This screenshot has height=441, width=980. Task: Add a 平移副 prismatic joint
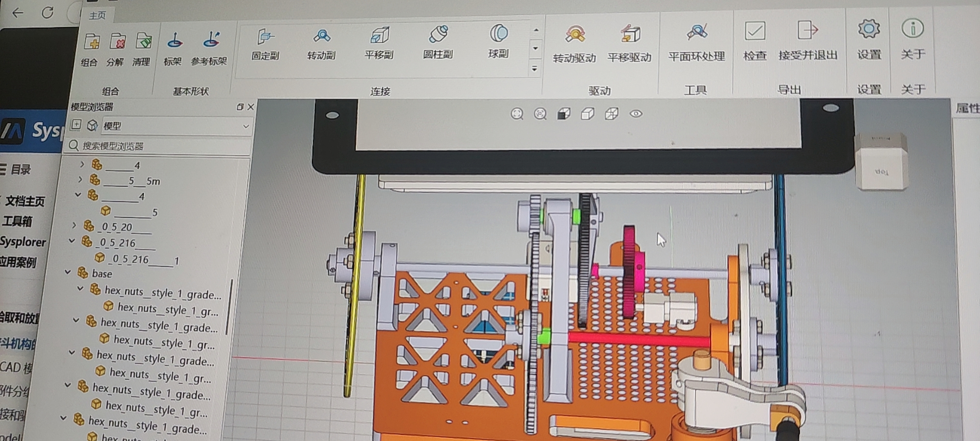pos(379,43)
